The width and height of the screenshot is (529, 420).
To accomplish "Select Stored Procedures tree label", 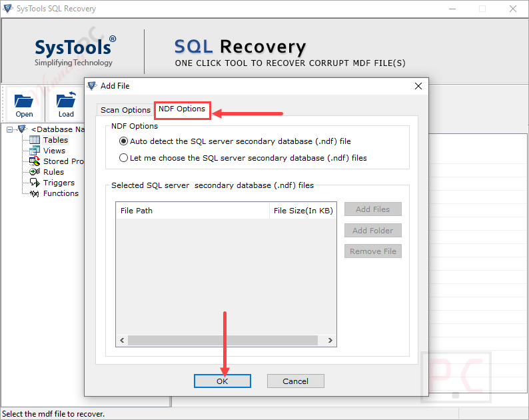I will [x=63, y=161].
